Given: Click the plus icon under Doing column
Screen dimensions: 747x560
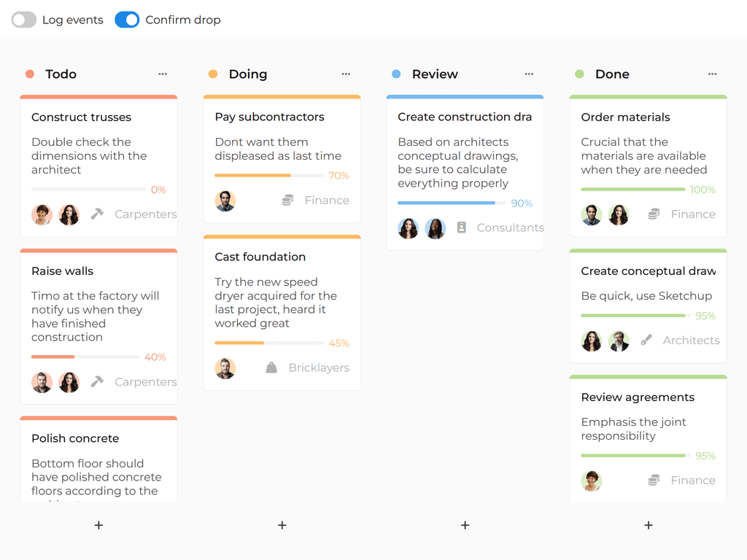Looking at the screenshot, I should [282, 525].
